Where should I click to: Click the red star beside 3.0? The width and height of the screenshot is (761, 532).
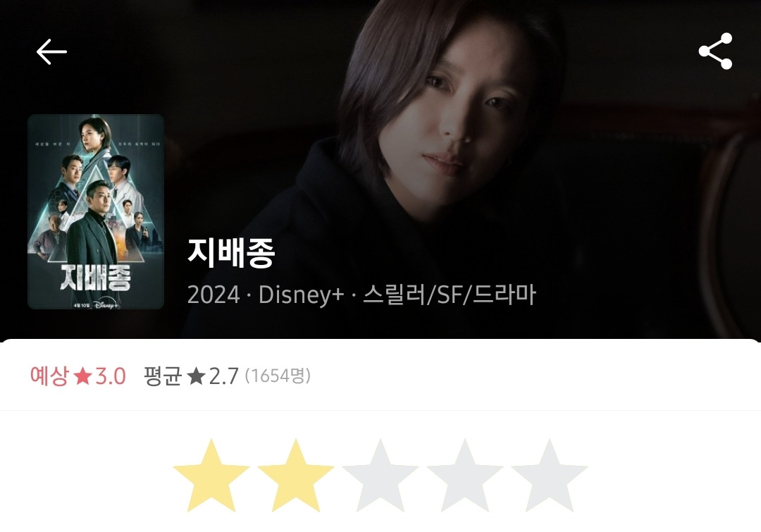82,376
